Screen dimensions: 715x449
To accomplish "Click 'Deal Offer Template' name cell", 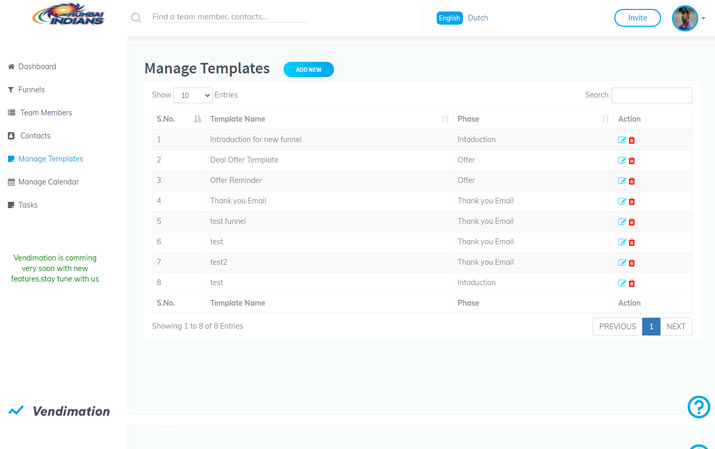I will [x=244, y=160].
